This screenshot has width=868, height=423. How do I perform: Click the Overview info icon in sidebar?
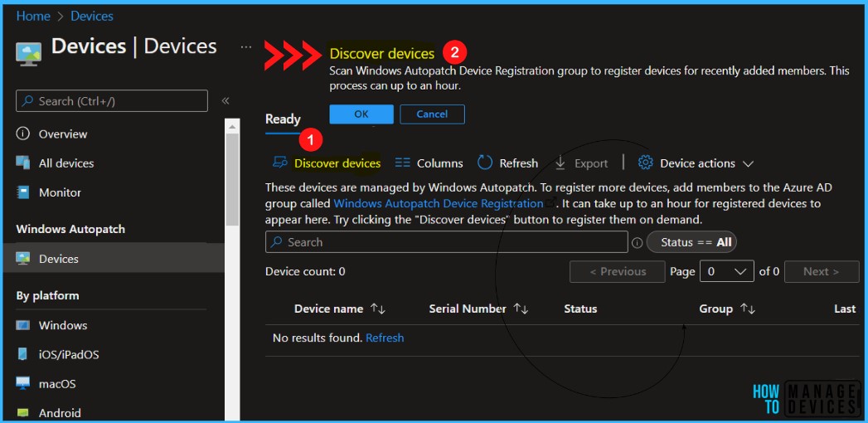click(22, 134)
